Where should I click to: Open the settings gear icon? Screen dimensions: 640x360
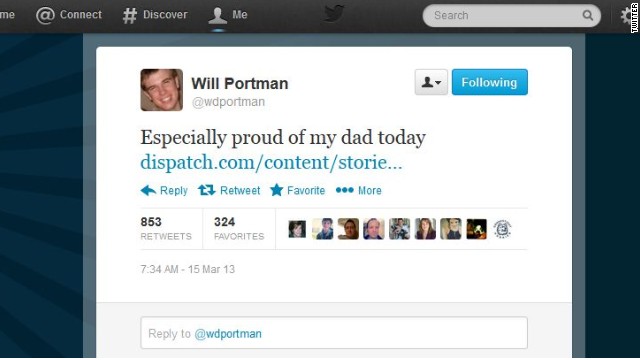click(627, 16)
